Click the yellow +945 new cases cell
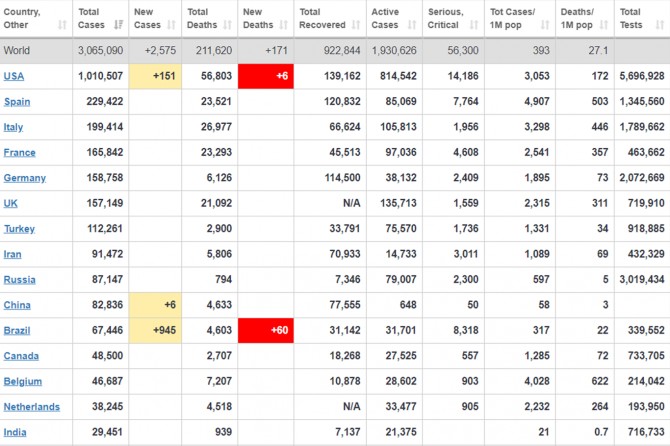The width and height of the screenshot is (670, 446). [x=155, y=331]
